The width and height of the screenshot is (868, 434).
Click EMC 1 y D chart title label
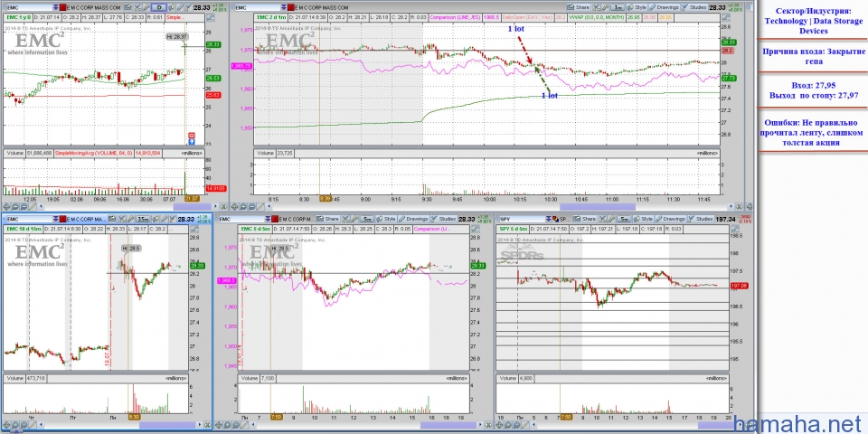(18, 17)
